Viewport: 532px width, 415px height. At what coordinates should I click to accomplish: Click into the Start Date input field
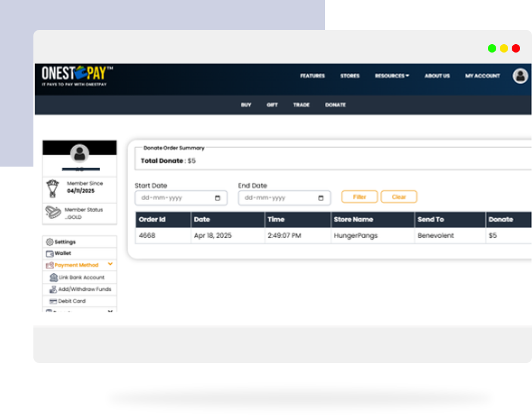point(173,198)
